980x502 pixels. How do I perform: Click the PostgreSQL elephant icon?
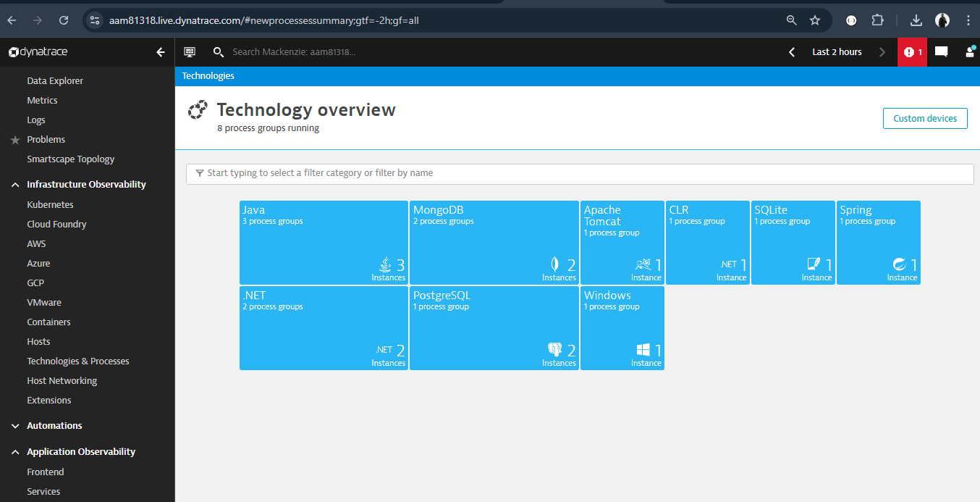click(x=555, y=350)
